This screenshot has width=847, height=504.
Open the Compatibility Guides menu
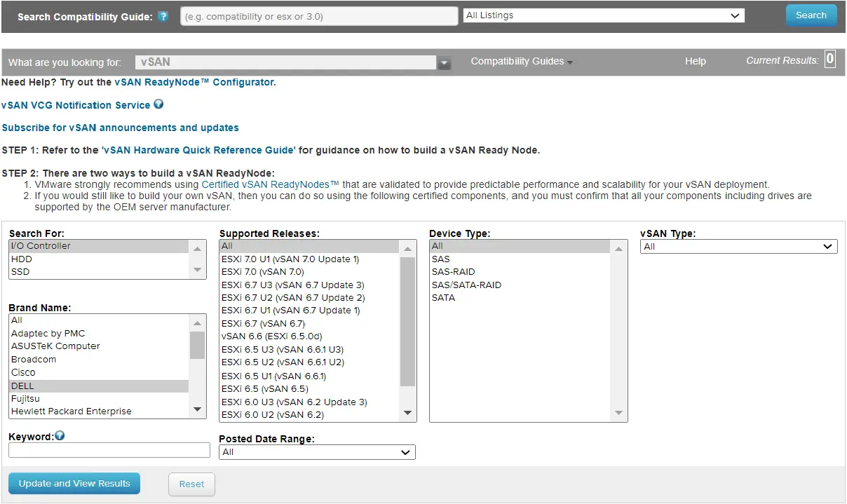point(522,62)
